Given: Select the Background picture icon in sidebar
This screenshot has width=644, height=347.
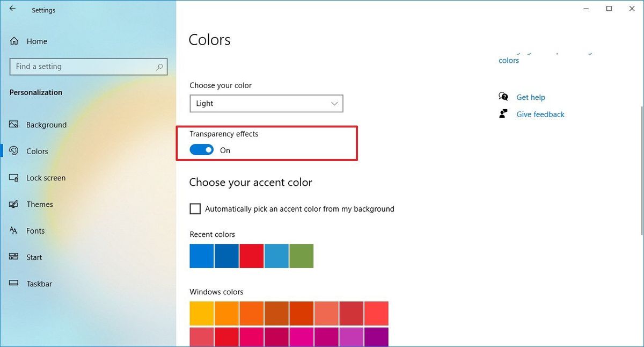Looking at the screenshot, I should 14,125.
